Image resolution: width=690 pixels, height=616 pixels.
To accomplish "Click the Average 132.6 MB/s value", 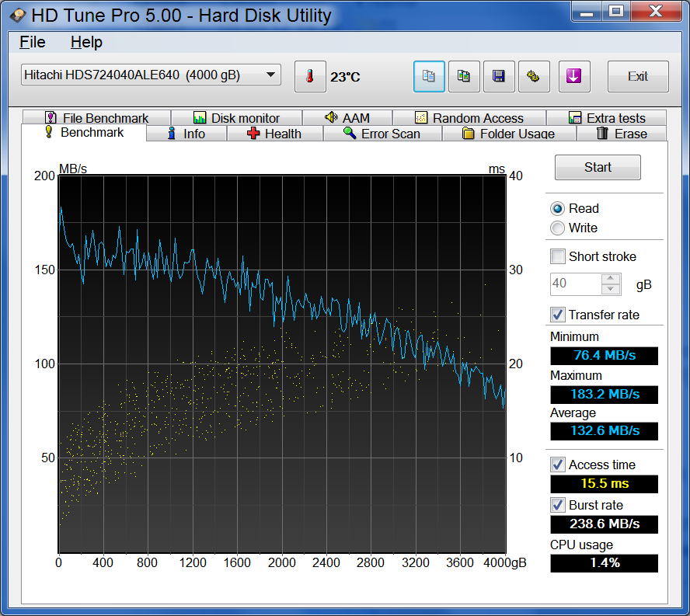I will (605, 431).
